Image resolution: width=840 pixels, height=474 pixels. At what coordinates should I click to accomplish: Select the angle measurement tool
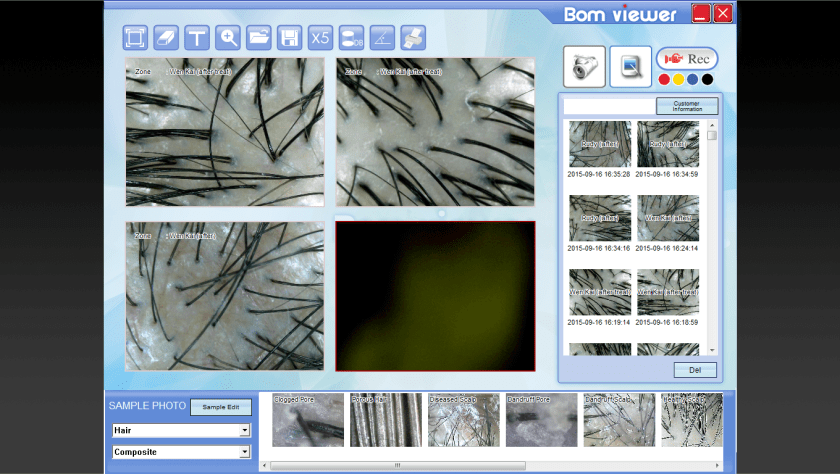click(x=383, y=38)
